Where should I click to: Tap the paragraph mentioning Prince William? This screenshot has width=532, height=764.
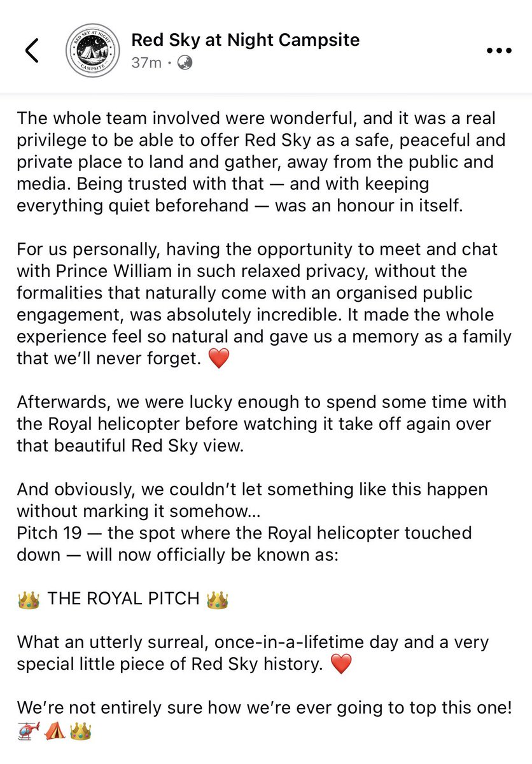(264, 304)
